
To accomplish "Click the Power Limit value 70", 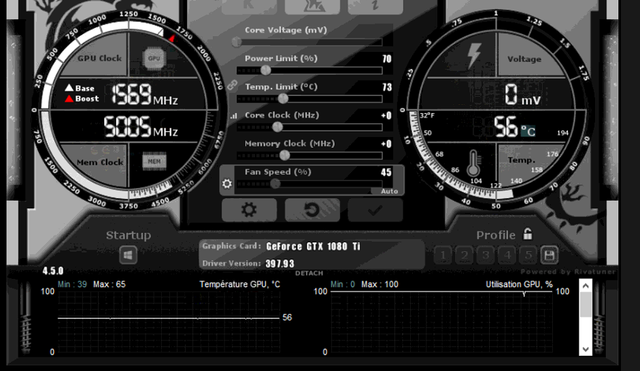I will tap(387, 59).
